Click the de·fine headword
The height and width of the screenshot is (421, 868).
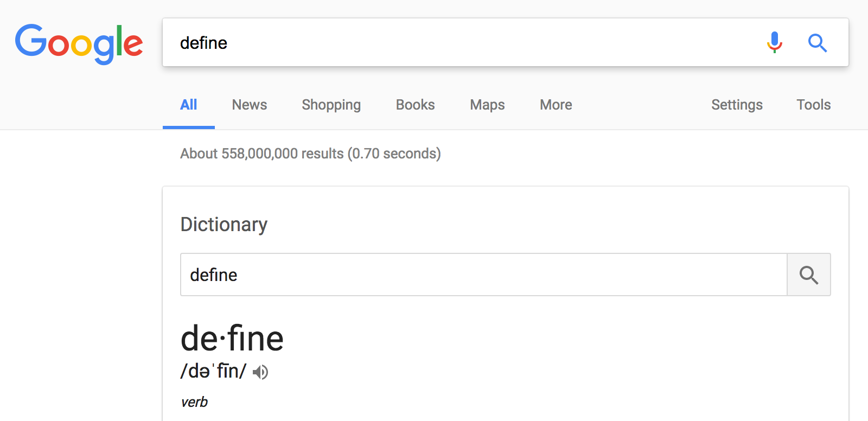pos(232,339)
